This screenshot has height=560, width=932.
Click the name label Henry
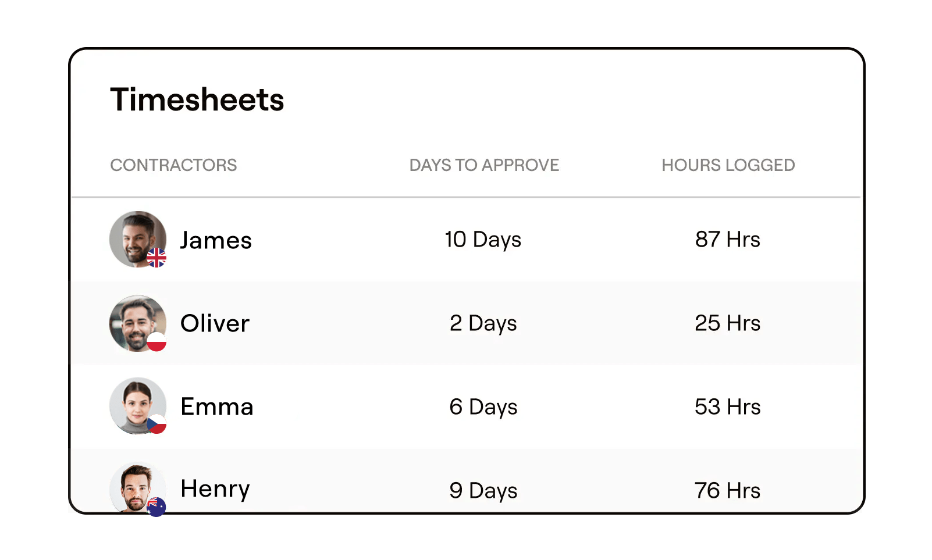point(215,489)
